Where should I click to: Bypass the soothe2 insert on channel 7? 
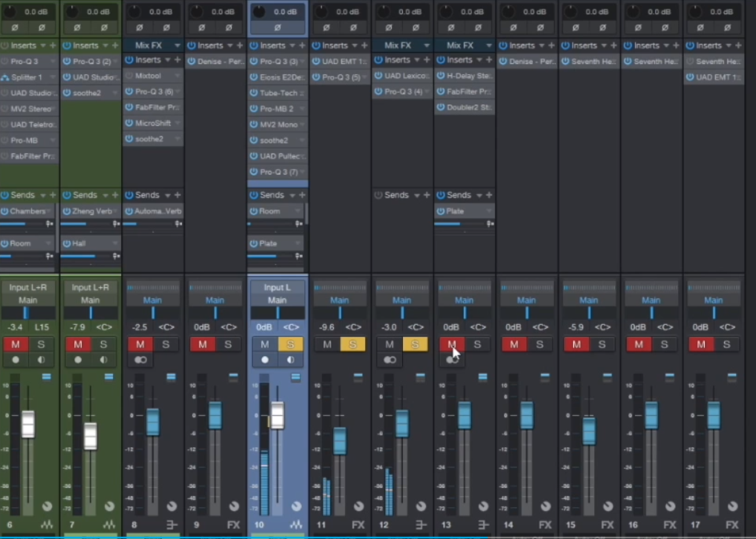(67, 93)
